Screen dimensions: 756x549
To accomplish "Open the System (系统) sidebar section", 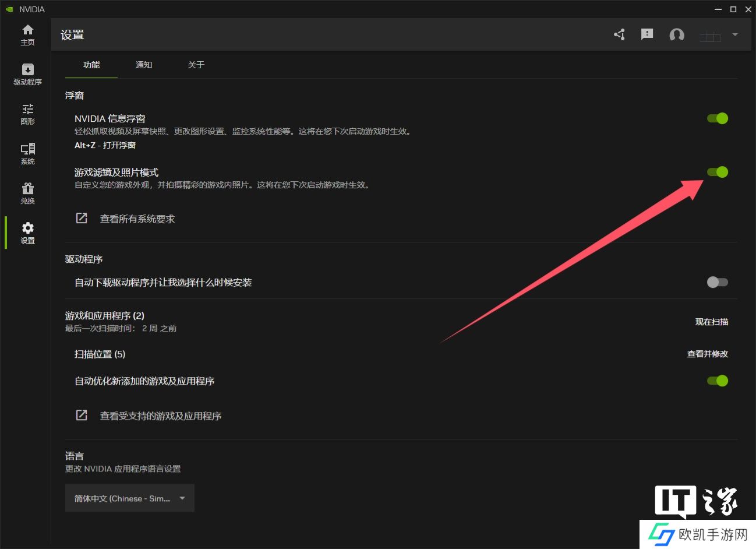I will pos(27,153).
